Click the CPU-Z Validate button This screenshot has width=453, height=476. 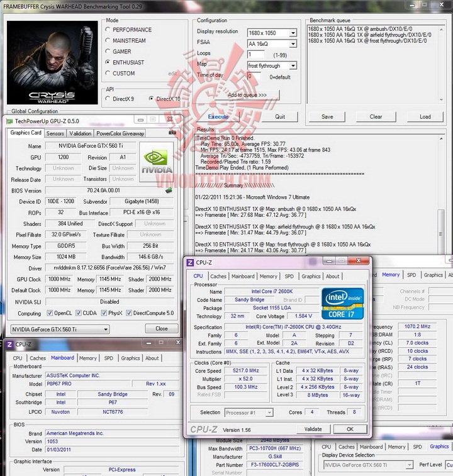point(313,429)
